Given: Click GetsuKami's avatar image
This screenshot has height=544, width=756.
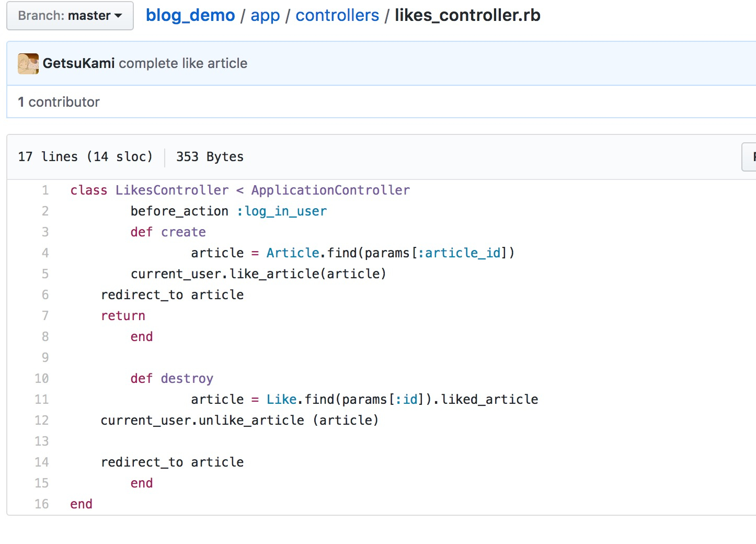Looking at the screenshot, I should pyautogui.click(x=28, y=64).
